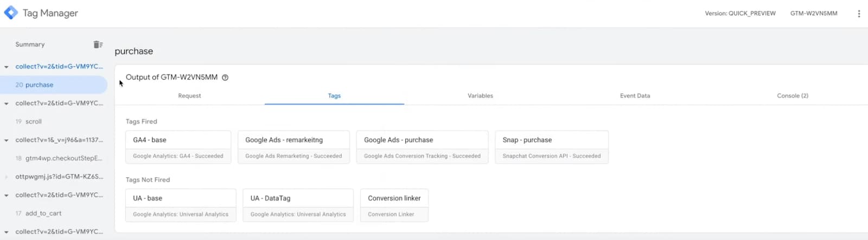Open the Variables tab

(480, 96)
